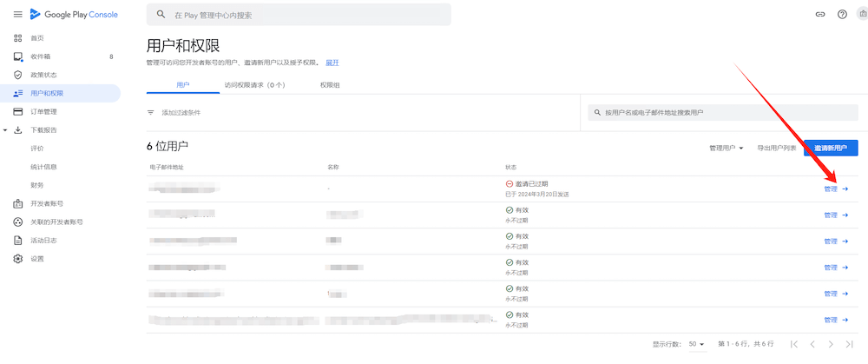Click the Play 管理中心 search box
This screenshot has width=868, height=364.
(x=299, y=15)
